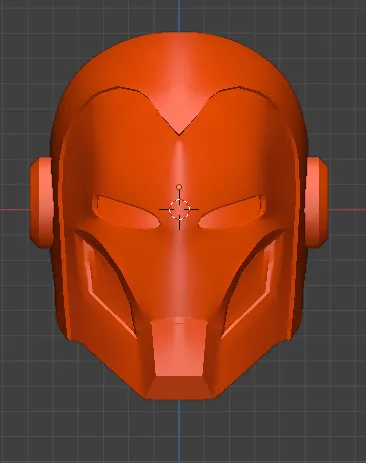This screenshot has height=463, width=366.
Task: Click the blue Z-axis line above the helmet
Action: click(x=179, y=15)
